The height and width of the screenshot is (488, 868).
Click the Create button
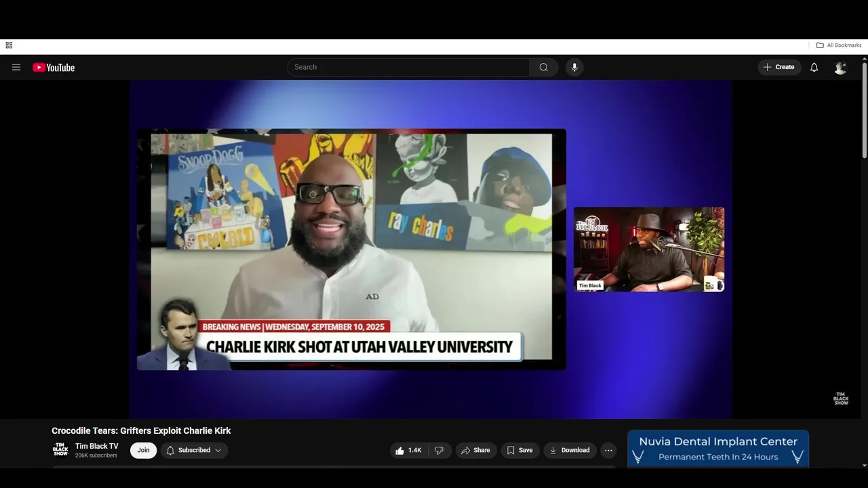click(x=779, y=67)
